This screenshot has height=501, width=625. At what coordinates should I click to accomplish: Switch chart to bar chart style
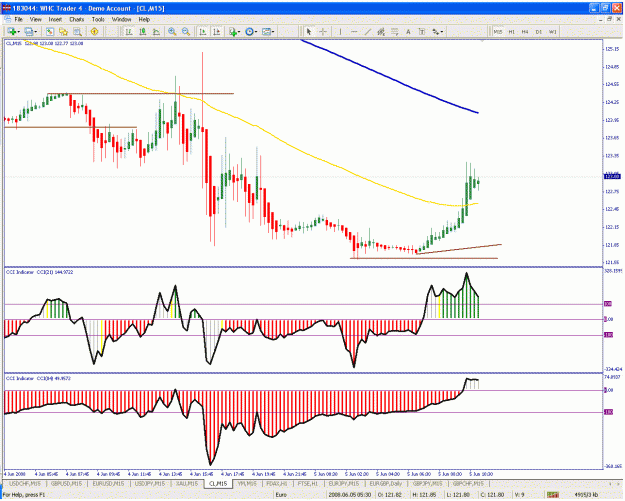pos(129,31)
